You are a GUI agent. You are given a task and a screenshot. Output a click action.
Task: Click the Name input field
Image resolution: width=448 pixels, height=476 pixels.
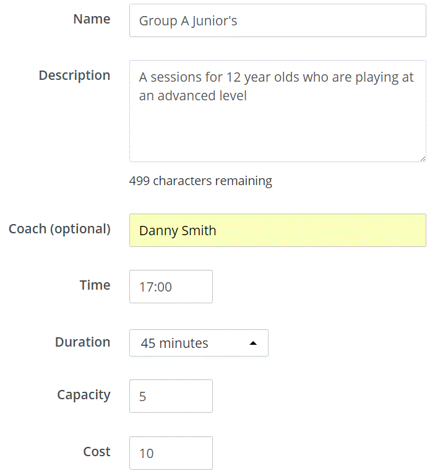click(x=277, y=21)
